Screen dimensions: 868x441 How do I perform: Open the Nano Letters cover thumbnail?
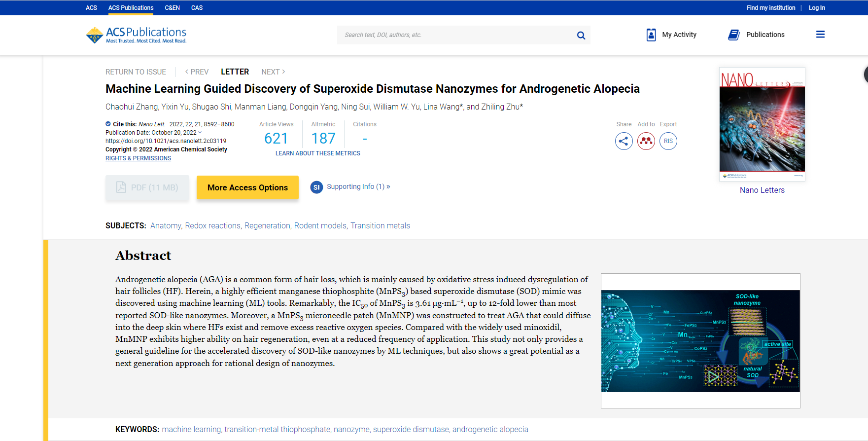point(762,124)
